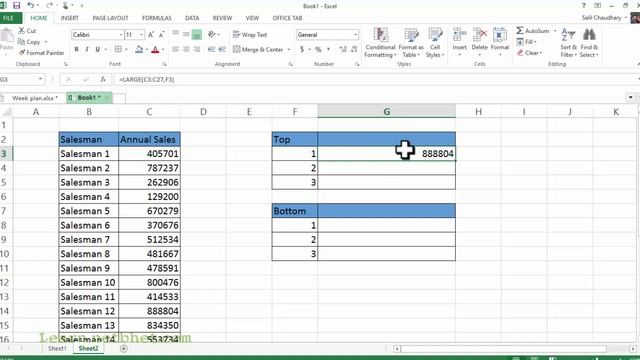This screenshot has width=640, height=360.
Task: Toggle Underline formatting
Action: pos(98,49)
